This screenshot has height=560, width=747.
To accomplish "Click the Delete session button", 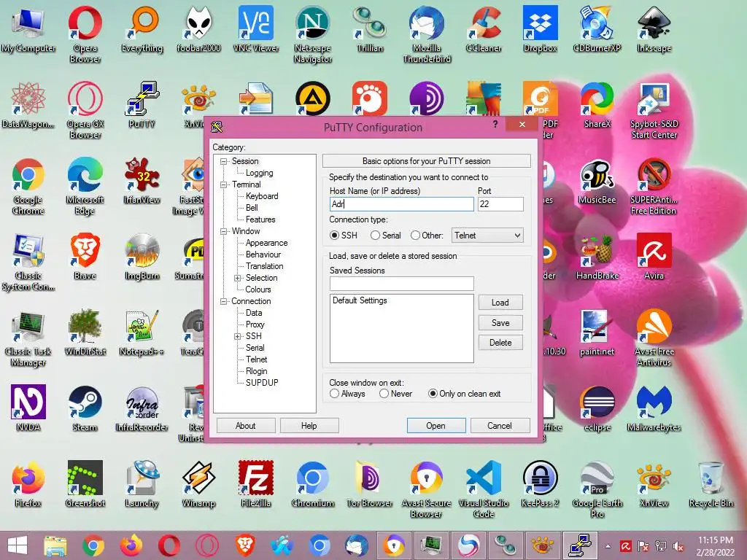I will coord(500,343).
